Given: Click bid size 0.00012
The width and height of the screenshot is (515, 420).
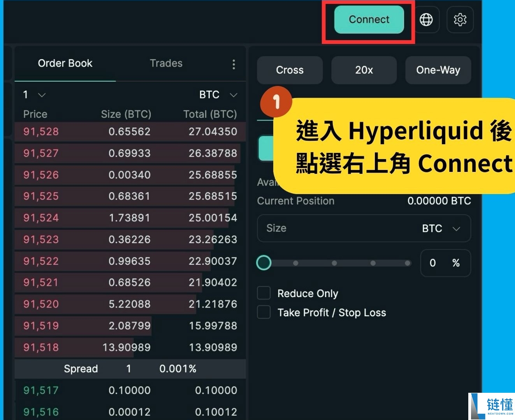Looking at the screenshot, I should point(130,412).
